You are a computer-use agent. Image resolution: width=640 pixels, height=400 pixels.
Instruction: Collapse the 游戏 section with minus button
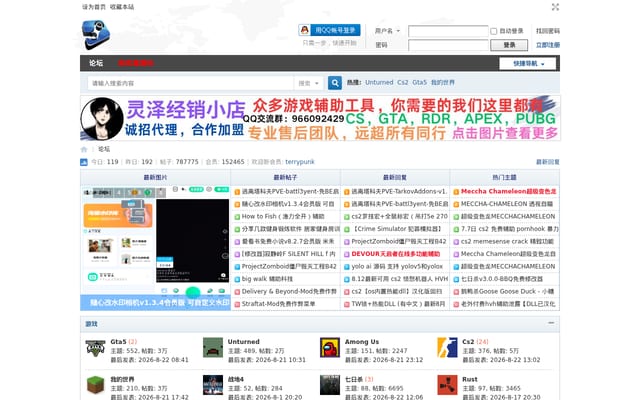coord(551,323)
